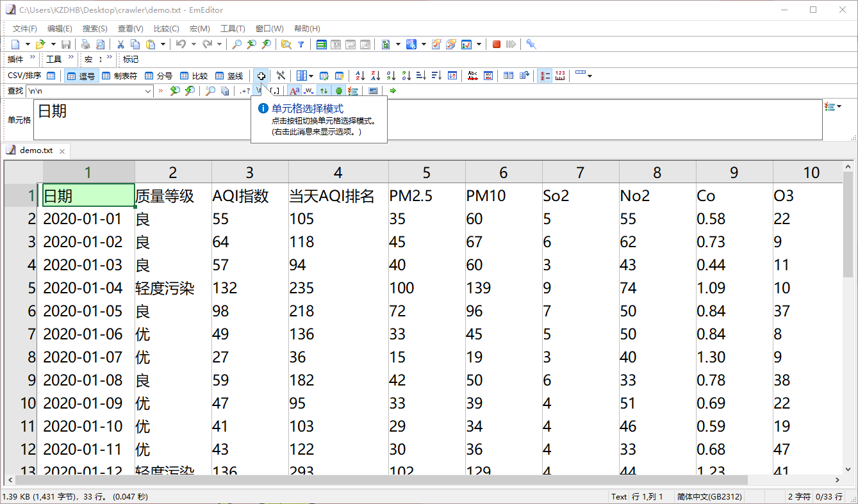
Task: Toggle cell selection mode button
Action: [x=261, y=76]
